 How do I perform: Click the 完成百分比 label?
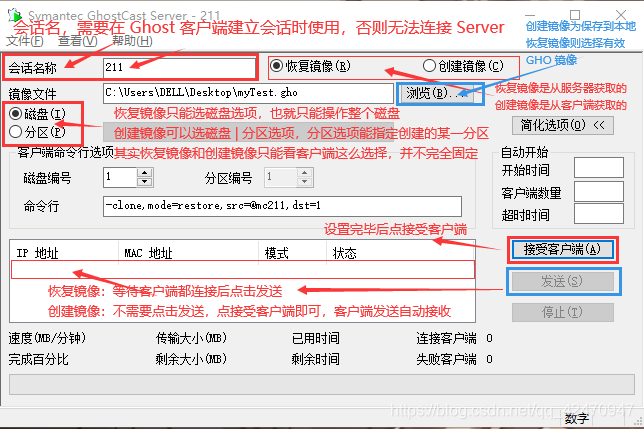39,359
